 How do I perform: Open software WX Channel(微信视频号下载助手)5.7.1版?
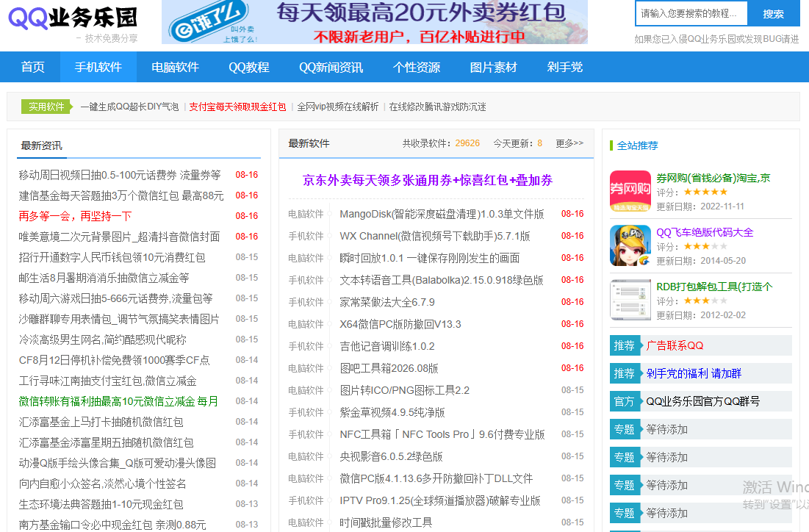point(435,237)
